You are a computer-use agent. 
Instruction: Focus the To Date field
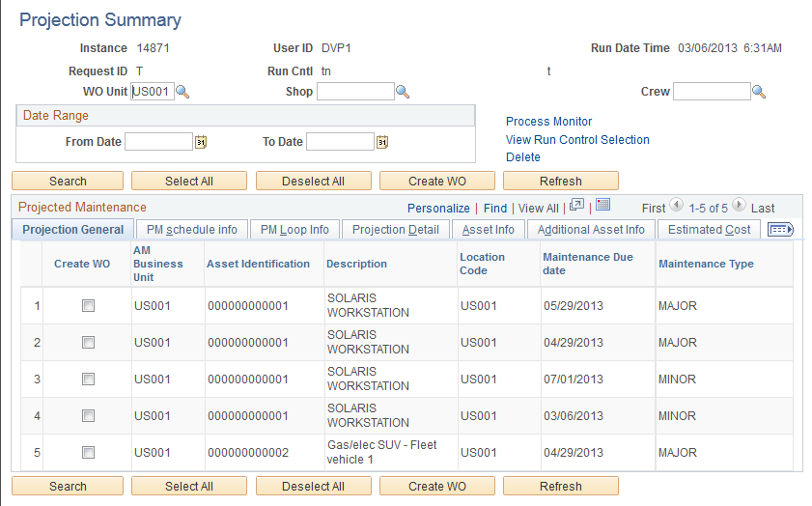[x=340, y=142]
